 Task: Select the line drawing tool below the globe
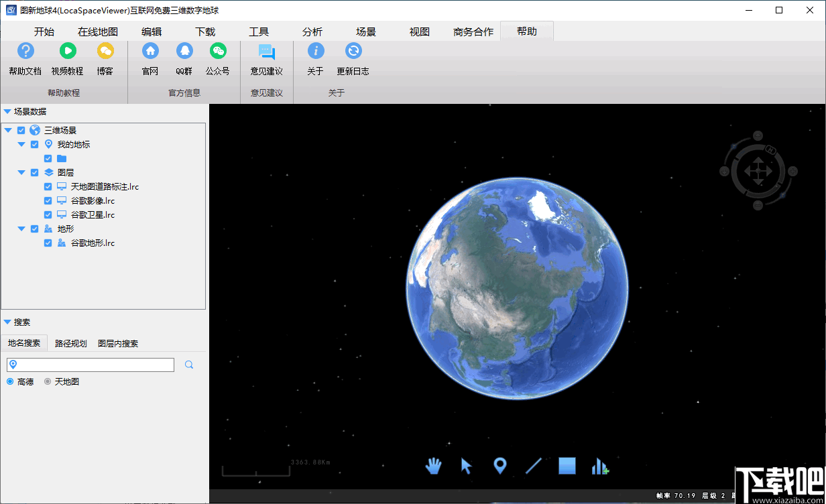pyautogui.click(x=533, y=465)
